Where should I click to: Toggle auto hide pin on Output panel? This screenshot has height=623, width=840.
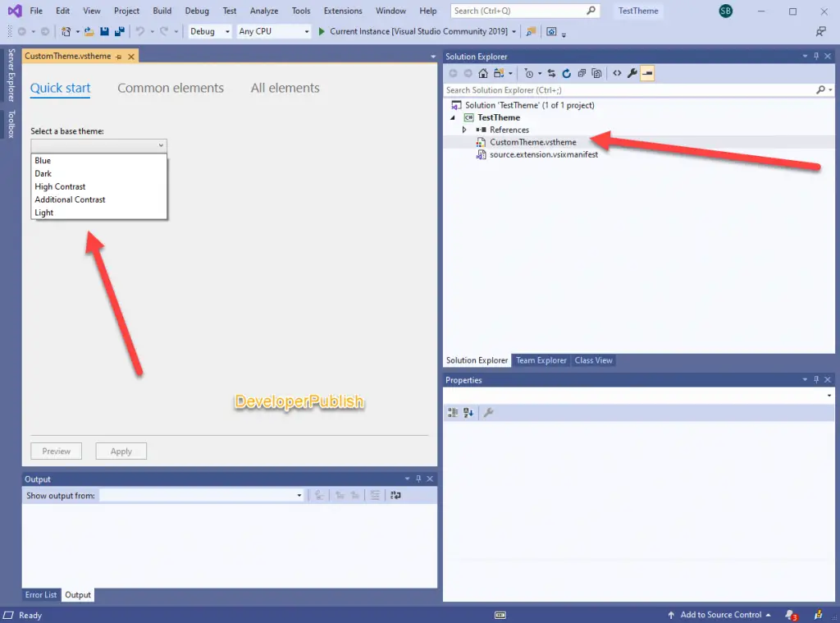[418, 479]
